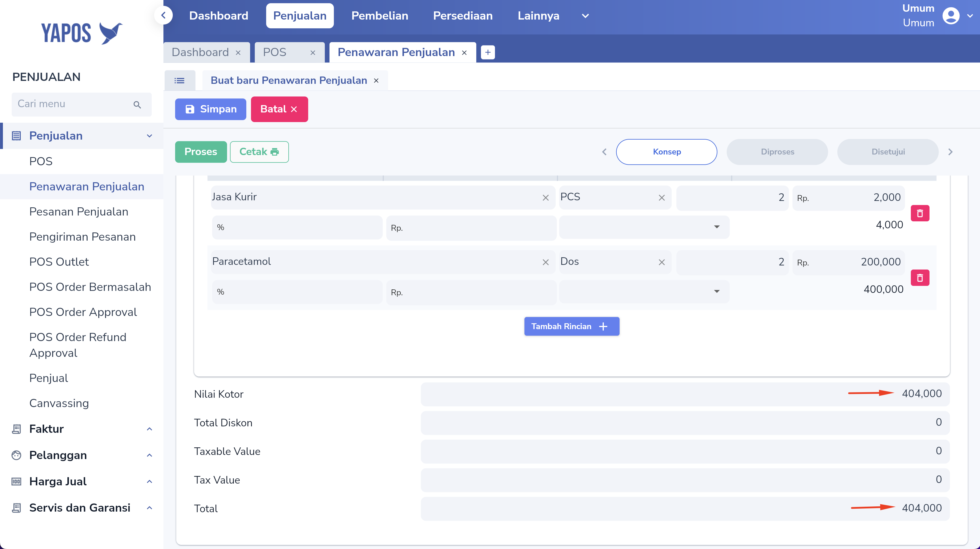Open the Persediaan top menu
Viewport: 980px width, 549px height.
(x=463, y=15)
